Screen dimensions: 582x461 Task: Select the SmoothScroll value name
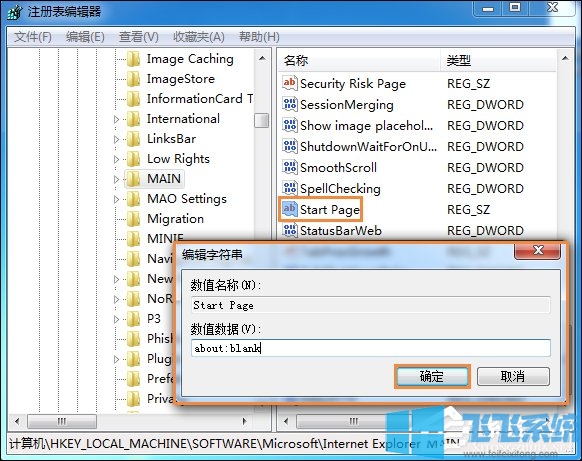[338, 168]
